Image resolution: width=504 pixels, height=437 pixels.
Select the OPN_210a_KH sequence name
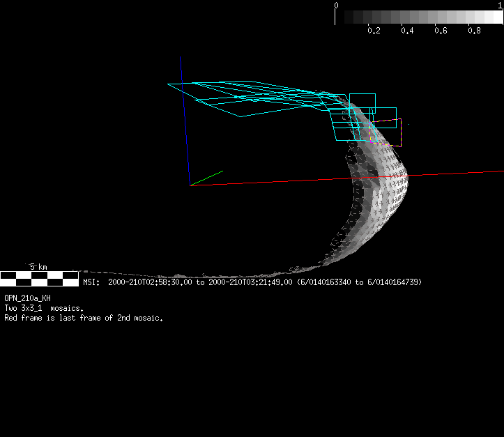click(28, 298)
